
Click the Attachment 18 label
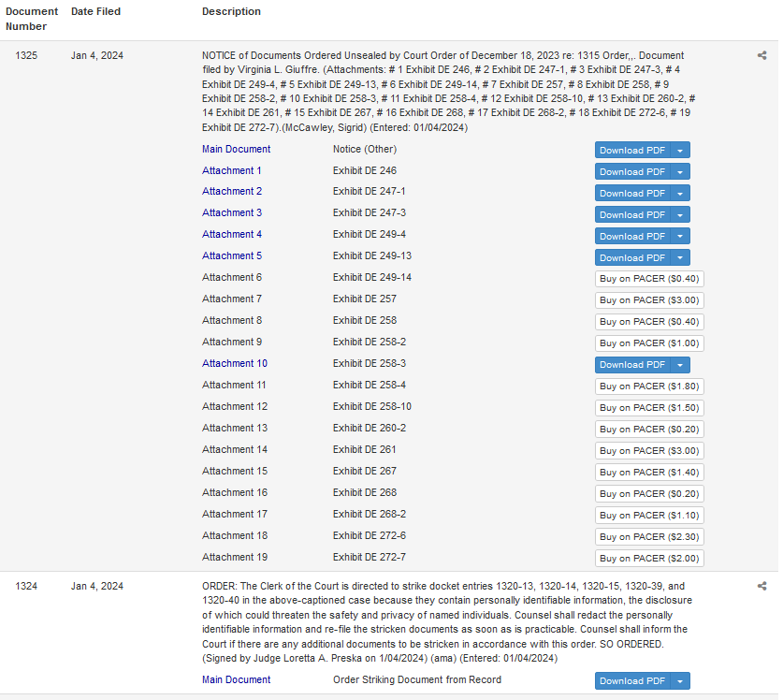[235, 535]
